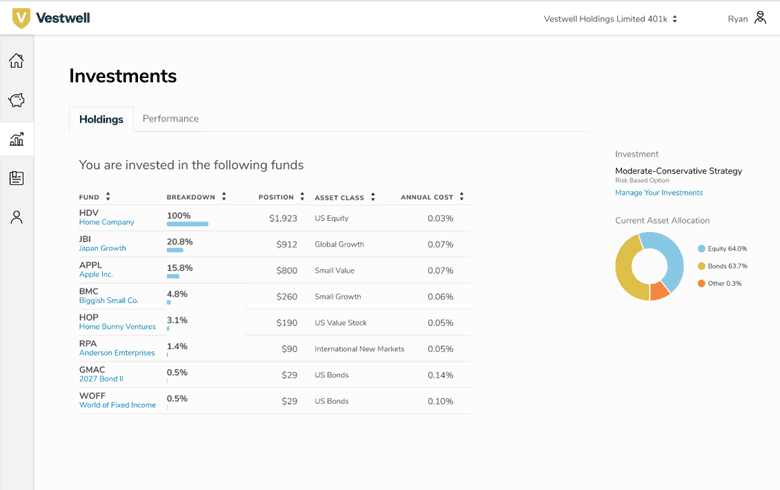Click the US Value Stock cell
The image size is (780, 490).
(x=340, y=323)
